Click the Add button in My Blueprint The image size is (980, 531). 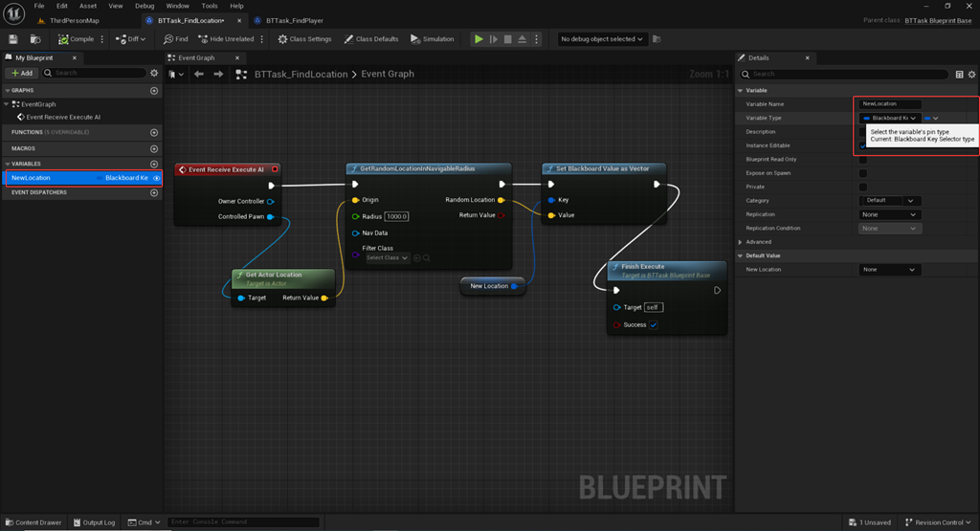22,73
